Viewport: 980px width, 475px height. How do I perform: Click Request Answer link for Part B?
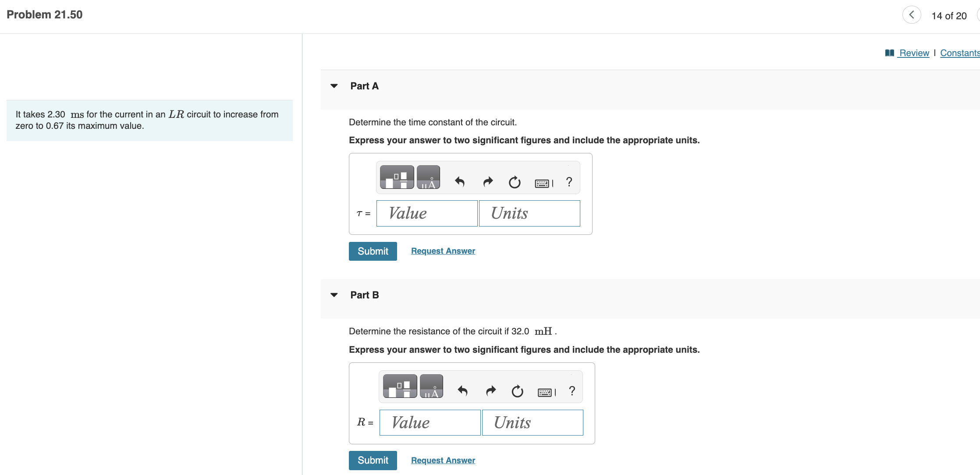click(443, 460)
